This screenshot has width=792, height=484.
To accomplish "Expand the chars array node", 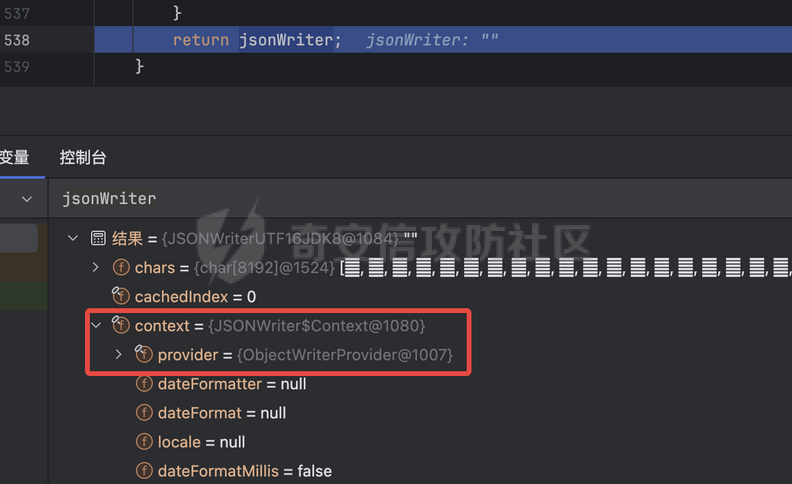I will pos(96,267).
